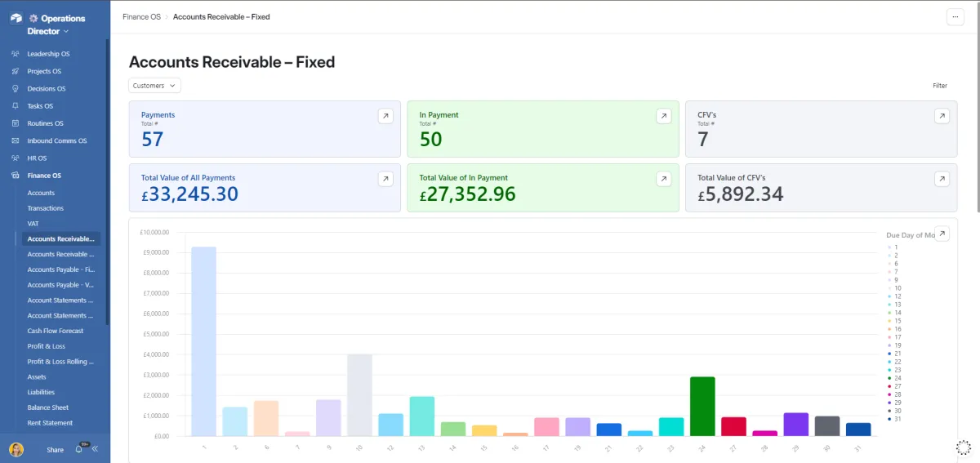Expand the Payments total card arrow
The image size is (980, 463).
385,116
